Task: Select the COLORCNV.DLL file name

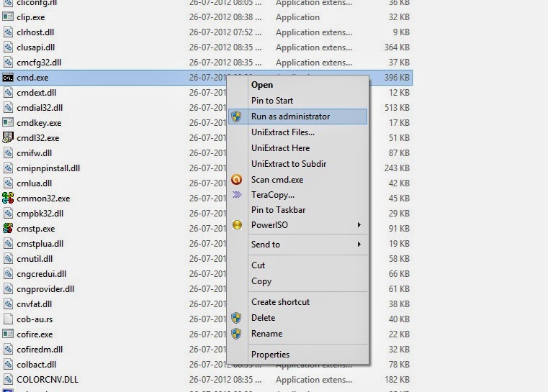Action: click(48, 380)
